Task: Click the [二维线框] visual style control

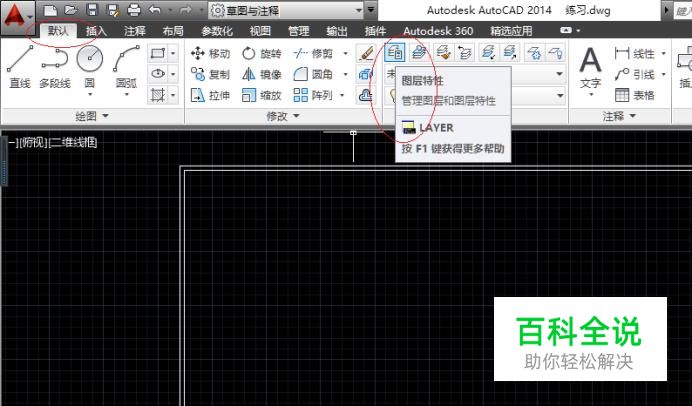Action: pyautogui.click(x=72, y=142)
